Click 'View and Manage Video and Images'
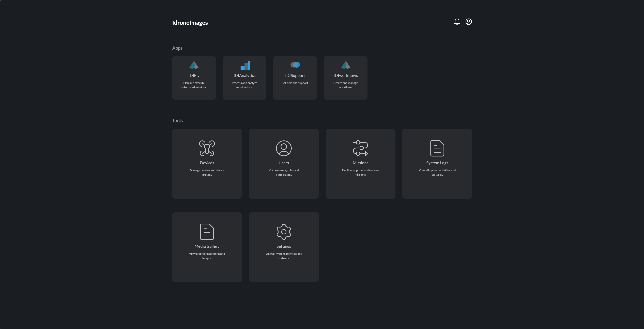The height and width of the screenshot is (329, 644). point(207,256)
